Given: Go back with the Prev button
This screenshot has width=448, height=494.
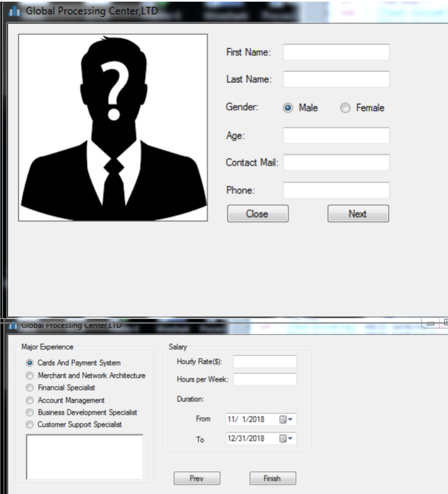Looking at the screenshot, I should click(197, 478).
